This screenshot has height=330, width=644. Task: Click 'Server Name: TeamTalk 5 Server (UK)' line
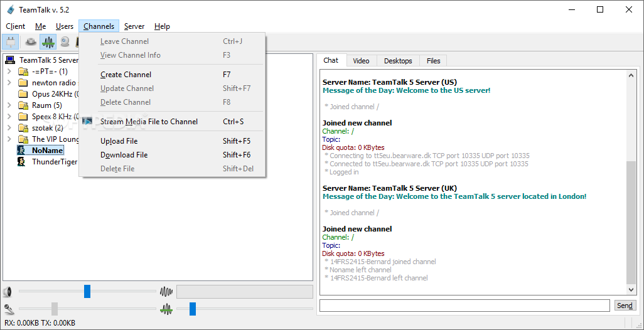tap(389, 188)
